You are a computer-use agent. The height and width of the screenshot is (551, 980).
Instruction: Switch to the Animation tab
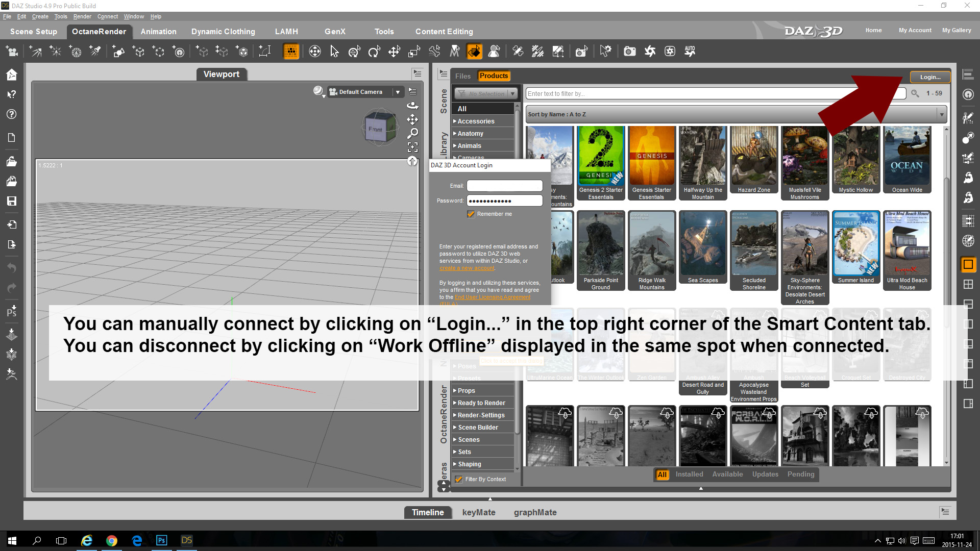tap(158, 32)
